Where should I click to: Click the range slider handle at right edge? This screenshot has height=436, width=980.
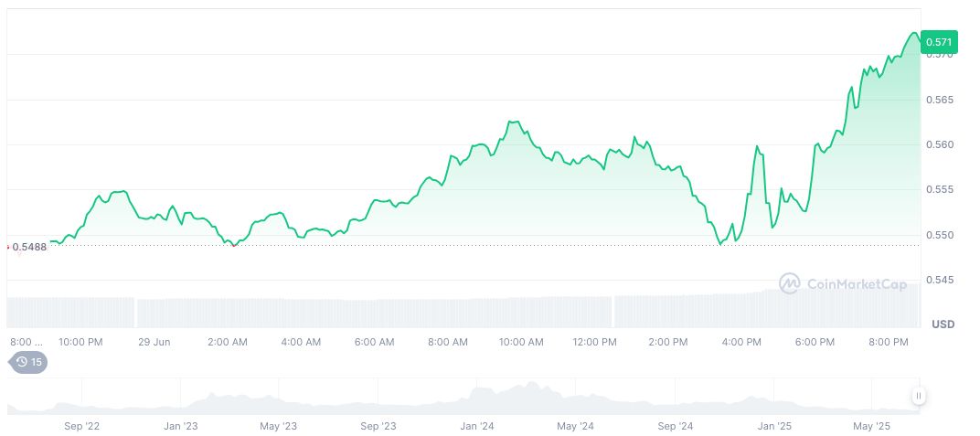918,396
